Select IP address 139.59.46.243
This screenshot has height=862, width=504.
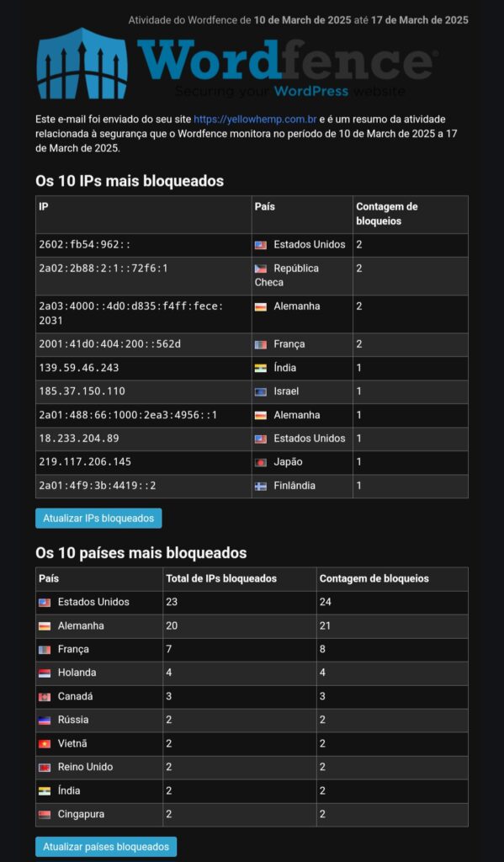pyautogui.click(x=79, y=368)
